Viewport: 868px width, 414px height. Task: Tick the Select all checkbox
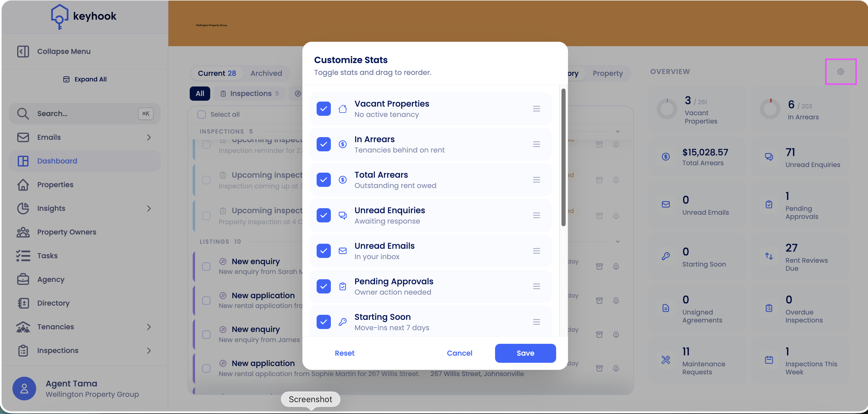coord(202,114)
